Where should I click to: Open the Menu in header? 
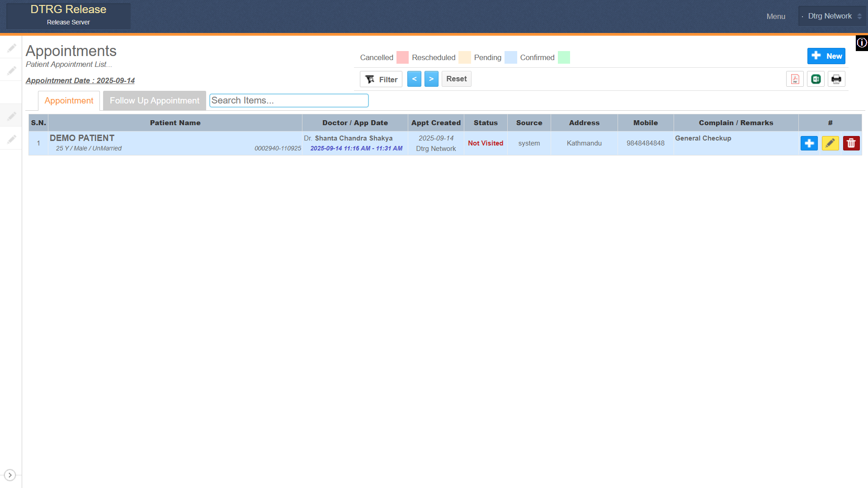(x=776, y=16)
